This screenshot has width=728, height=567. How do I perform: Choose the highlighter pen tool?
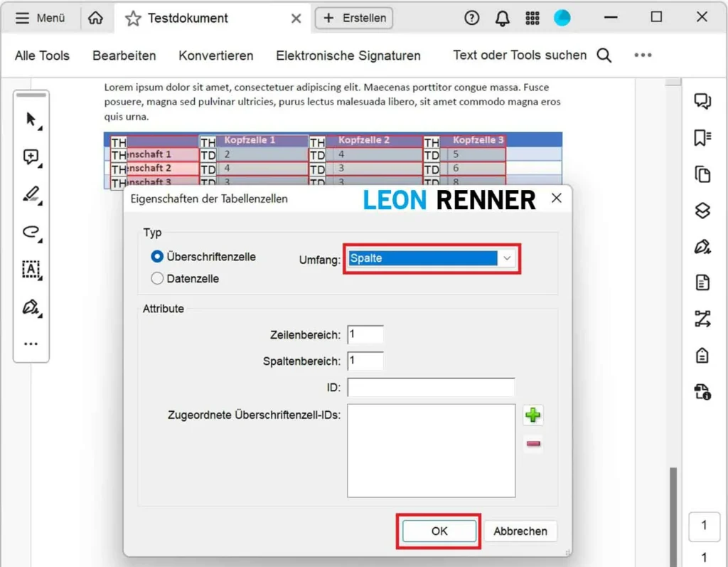pyautogui.click(x=31, y=194)
